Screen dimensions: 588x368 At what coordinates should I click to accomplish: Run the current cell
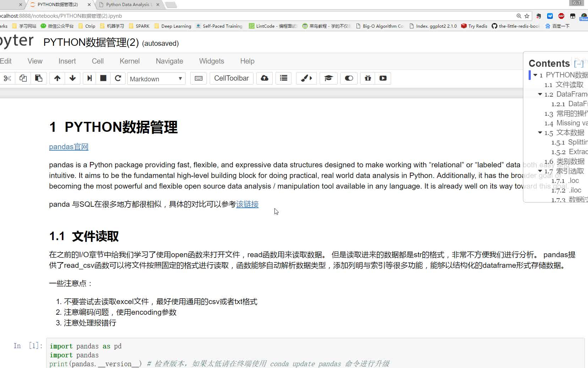coord(89,79)
